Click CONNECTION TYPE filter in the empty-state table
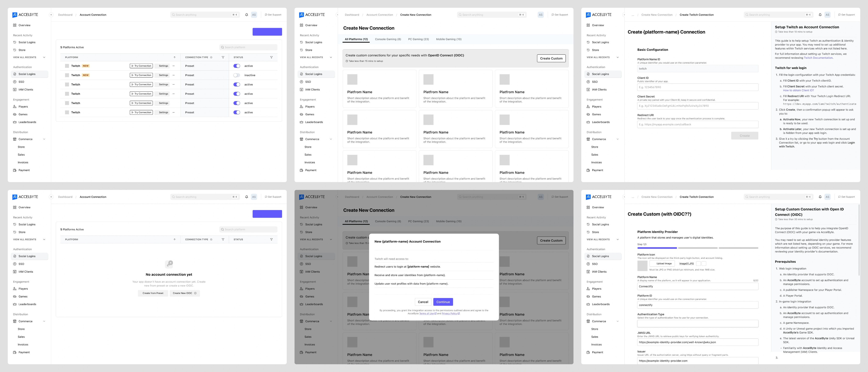This screenshot has width=868, height=372. coord(223,240)
